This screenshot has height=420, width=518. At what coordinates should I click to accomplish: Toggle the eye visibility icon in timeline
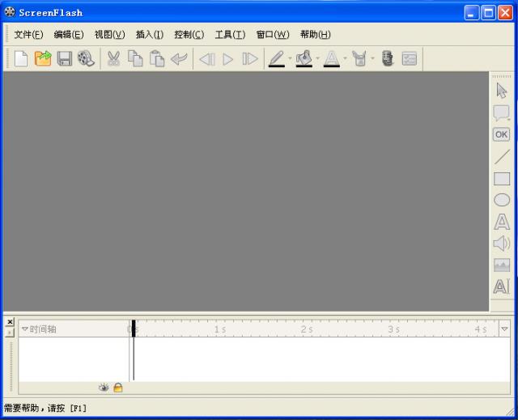point(104,388)
